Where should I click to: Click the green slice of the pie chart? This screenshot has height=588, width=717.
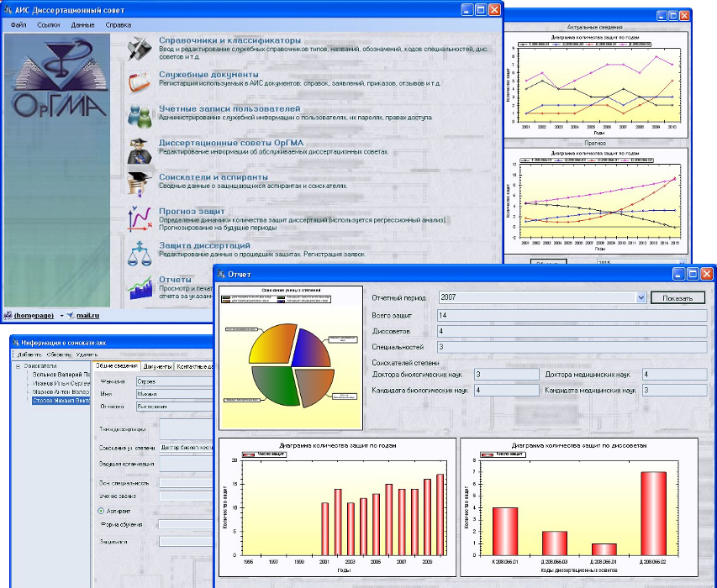[x=277, y=385]
